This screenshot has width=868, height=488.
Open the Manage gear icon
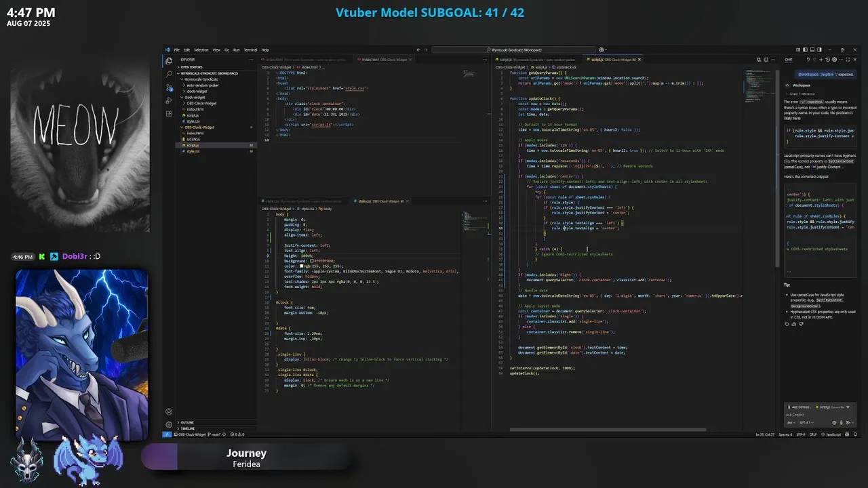click(x=169, y=425)
